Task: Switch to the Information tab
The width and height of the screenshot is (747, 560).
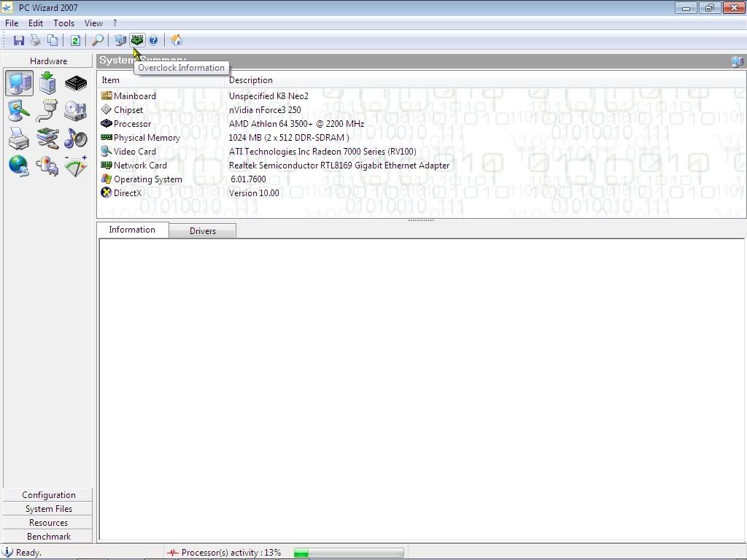Action: click(132, 230)
